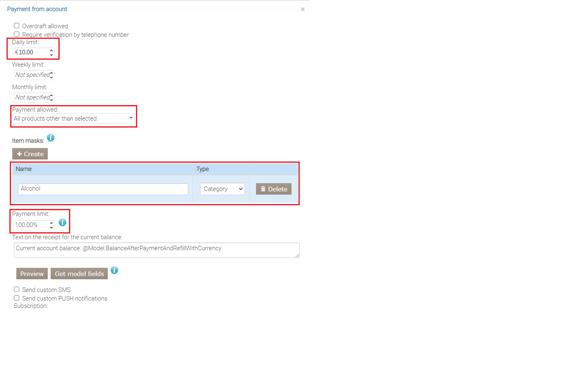
Task: Enable Send custom SMS option
Action: [17, 289]
